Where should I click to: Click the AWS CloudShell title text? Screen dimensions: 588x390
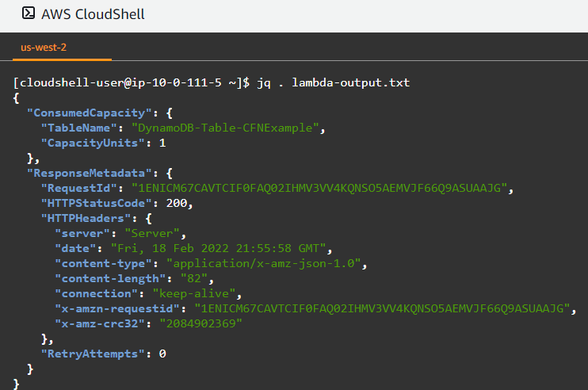pyautogui.click(x=93, y=14)
